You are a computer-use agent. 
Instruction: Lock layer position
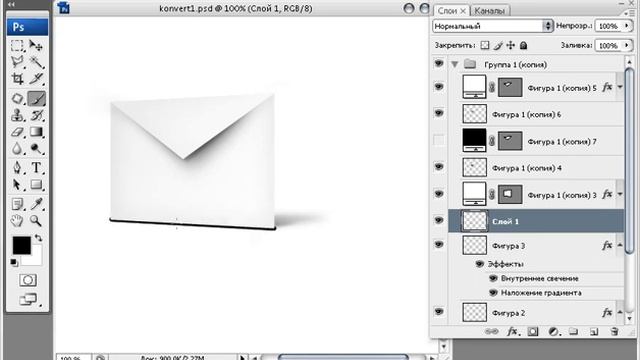coord(511,46)
